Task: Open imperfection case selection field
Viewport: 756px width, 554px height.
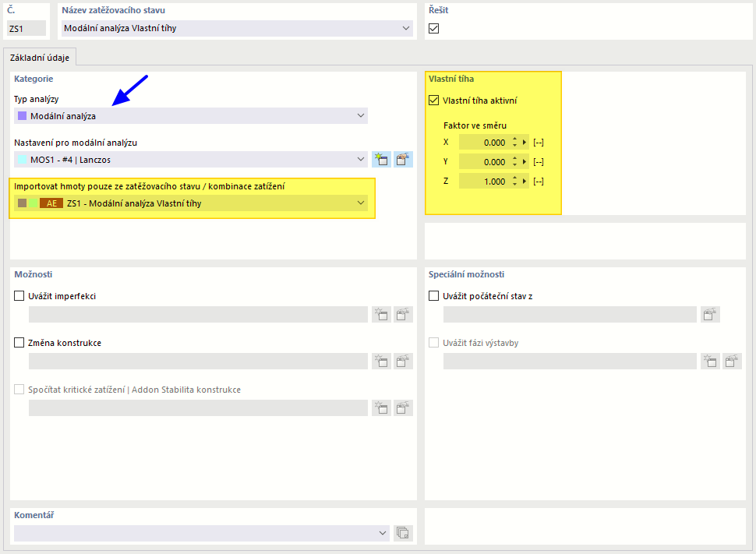Action: [x=198, y=314]
